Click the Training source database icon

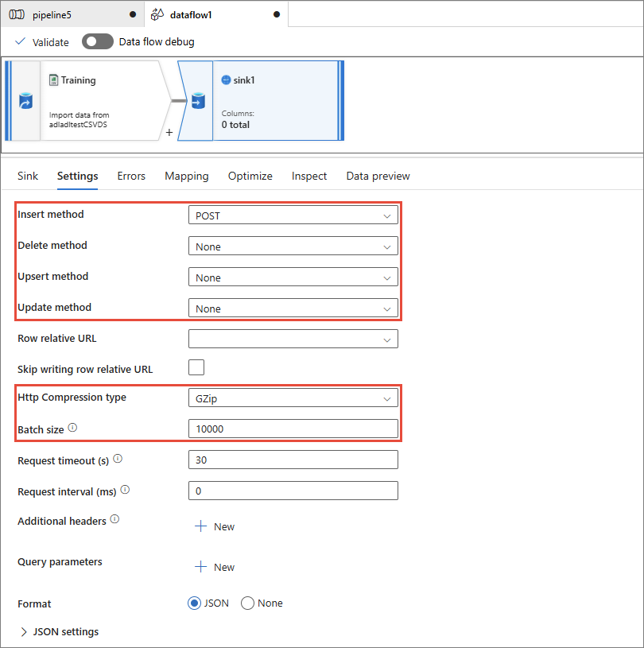tap(25, 101)
